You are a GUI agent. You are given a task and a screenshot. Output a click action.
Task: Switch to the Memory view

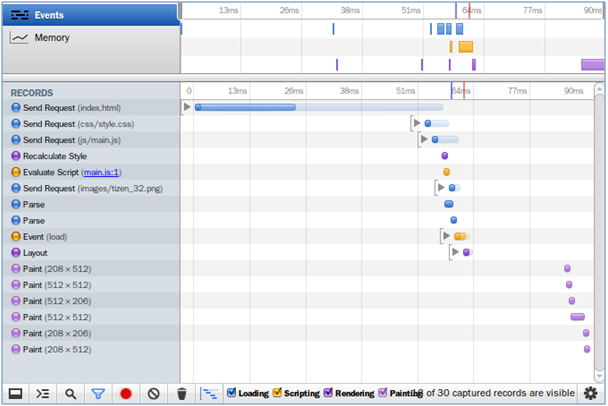pyautogui.click(x=90, y=38)
